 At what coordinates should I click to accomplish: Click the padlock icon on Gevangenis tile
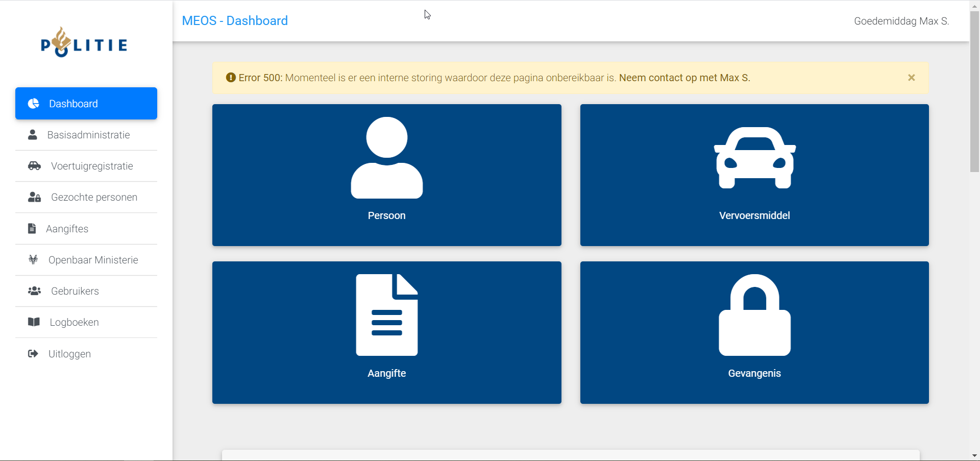[x=754, y=315]
